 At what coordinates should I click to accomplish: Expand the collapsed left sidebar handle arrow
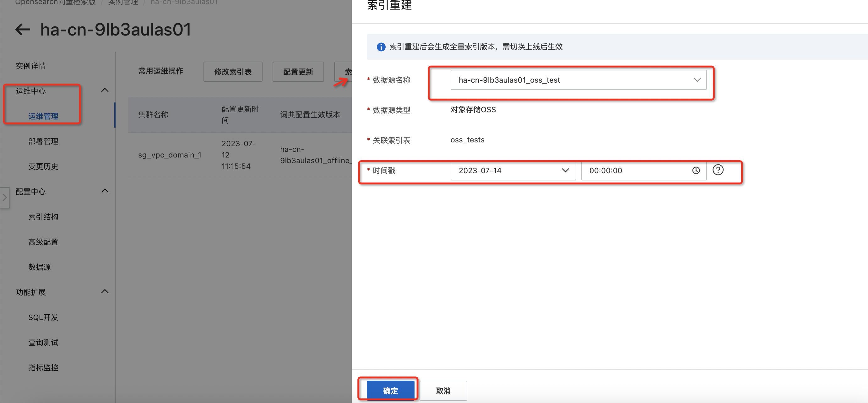tap(5, 198)
